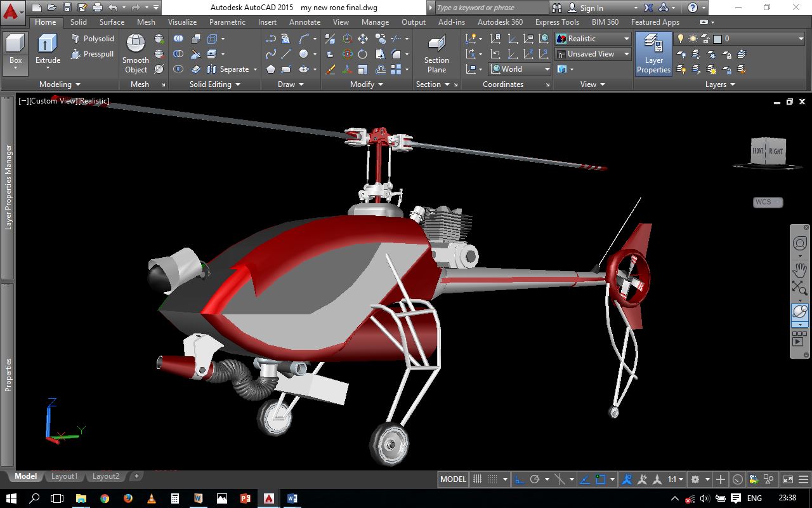Click the Section Plane tool
This screenshot has height=508, width=812.
coord(436,53)
